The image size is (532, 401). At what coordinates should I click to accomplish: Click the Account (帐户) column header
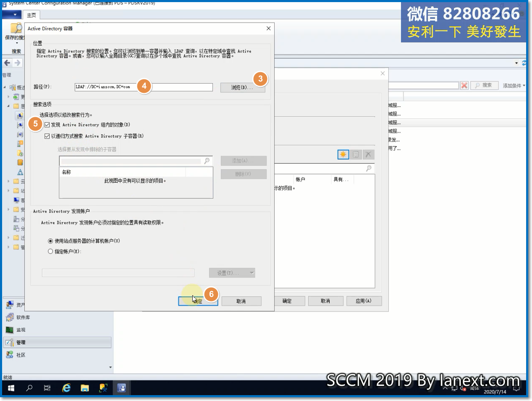click(312, 179)
